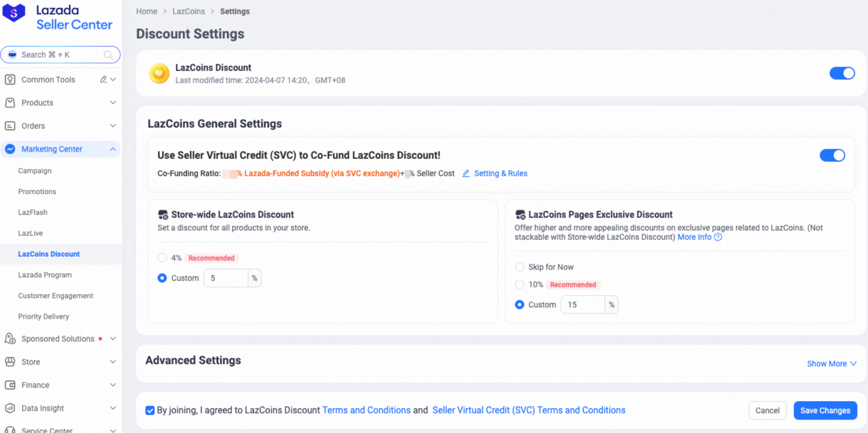This screenshot has height=433, width=868.
Task: Select the Marketing Center icon
Action: 10,149
